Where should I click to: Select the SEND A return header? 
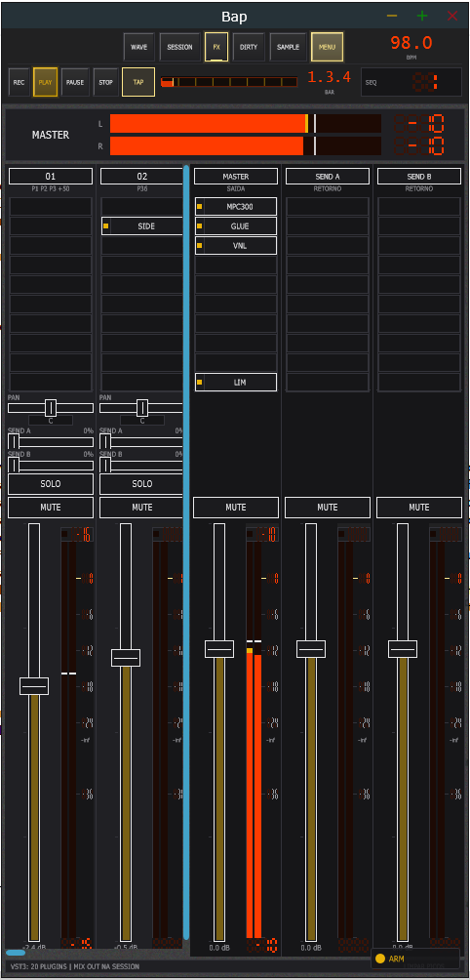pos(327,177)
